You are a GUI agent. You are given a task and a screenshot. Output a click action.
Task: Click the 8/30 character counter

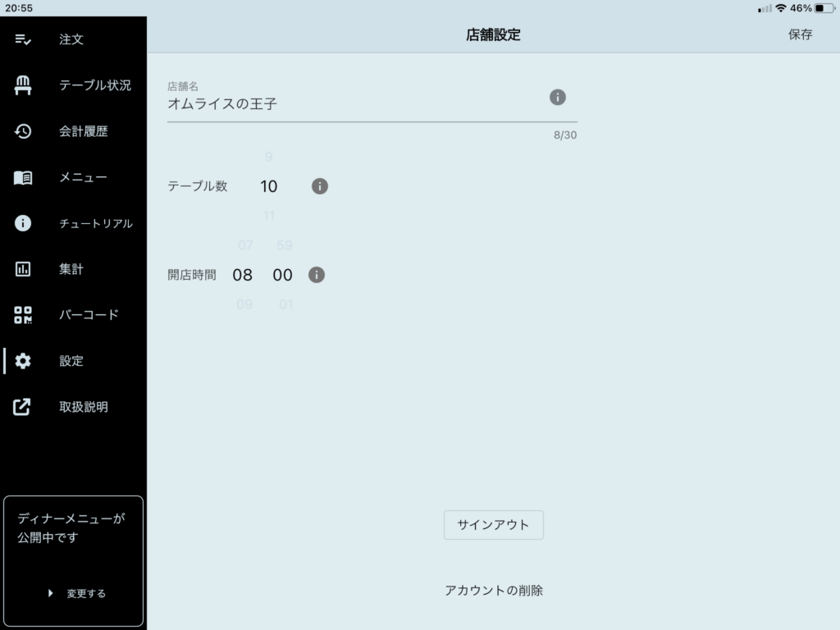[x=565, y=135]
